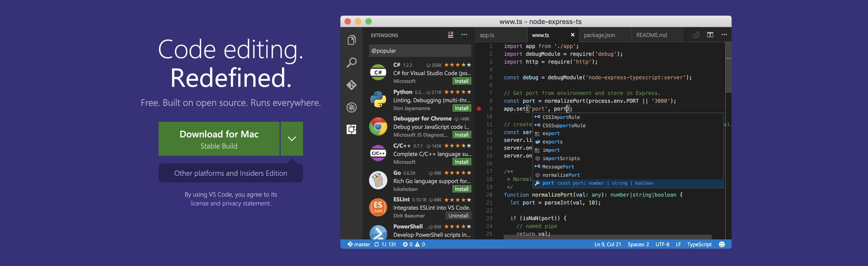Screen dimensions: 868x266
Task: Choose export keyword suggestion
Action: (628, 134)
